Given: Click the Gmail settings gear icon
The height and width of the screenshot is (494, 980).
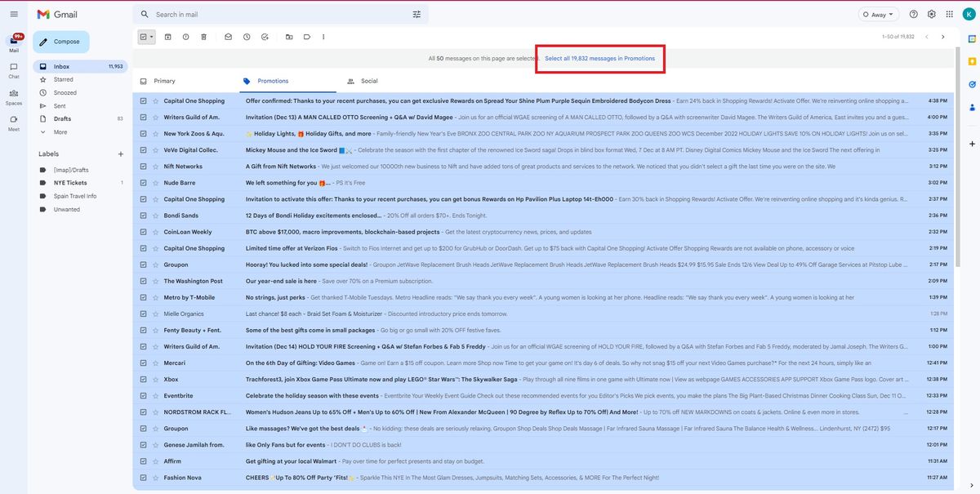Looking at the screenshot, I should coord(929,12).
